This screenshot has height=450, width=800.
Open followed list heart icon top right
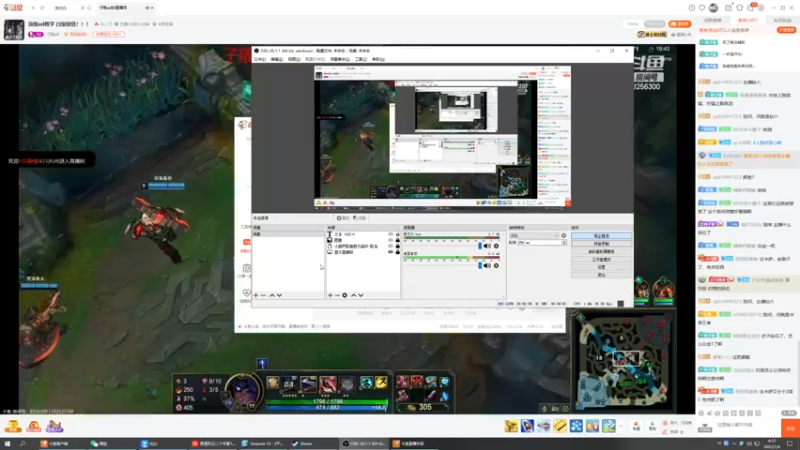(x=702, y=8)
